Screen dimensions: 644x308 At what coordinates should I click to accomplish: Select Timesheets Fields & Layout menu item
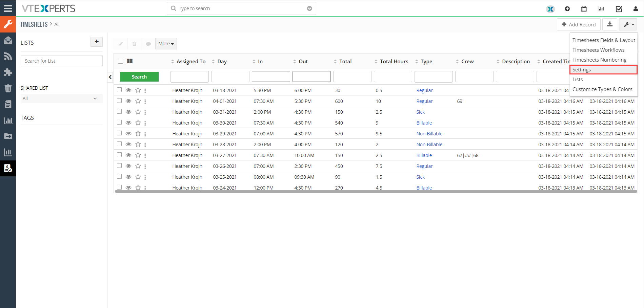604,40
